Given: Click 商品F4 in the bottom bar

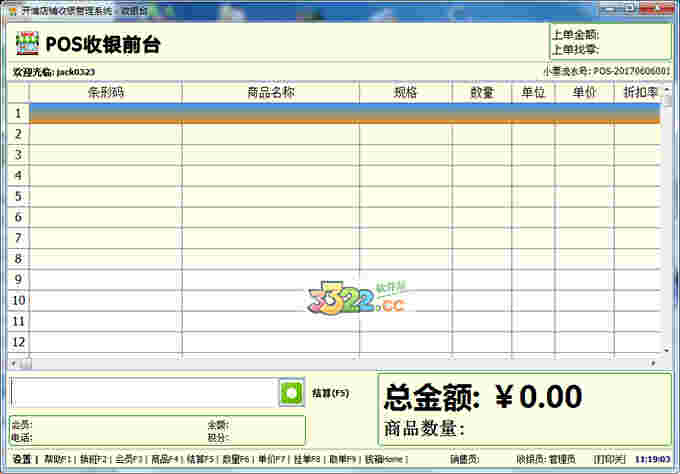Looking at the screenshot, I should 164,459.
